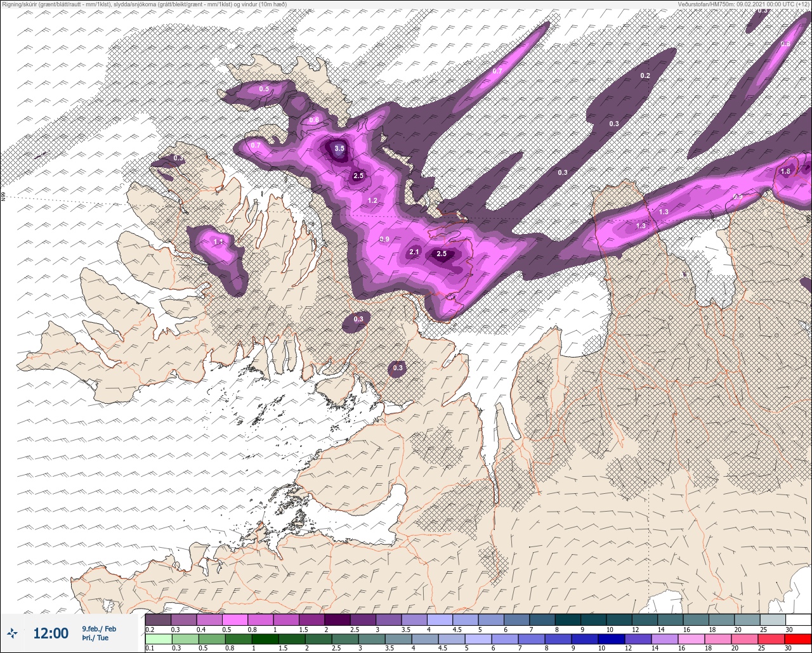
Task: Click the 2.1 precipitation value on the map
Action: pyautogui.click(x=414, y=252)
